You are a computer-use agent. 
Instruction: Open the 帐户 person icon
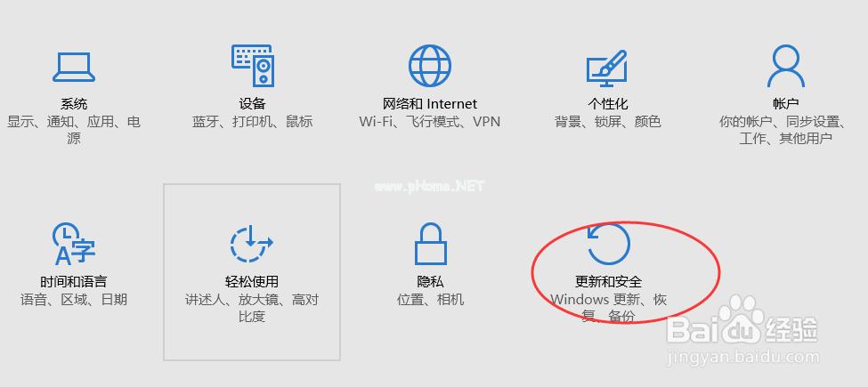[785, 66]
